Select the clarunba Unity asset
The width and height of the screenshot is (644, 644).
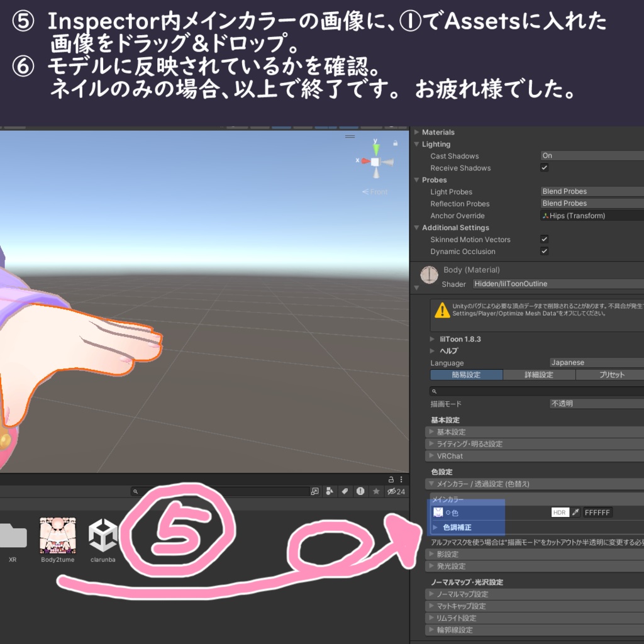[103, 540]
